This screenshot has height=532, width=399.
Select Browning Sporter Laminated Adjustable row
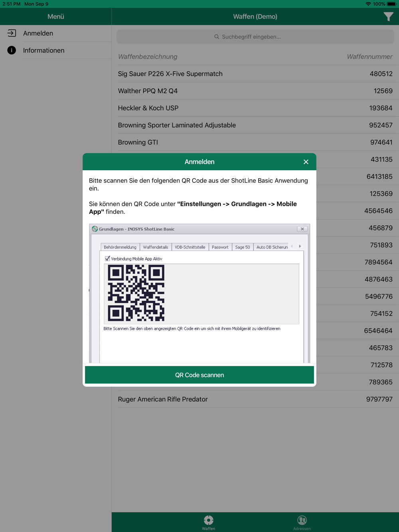pos(255,125)
